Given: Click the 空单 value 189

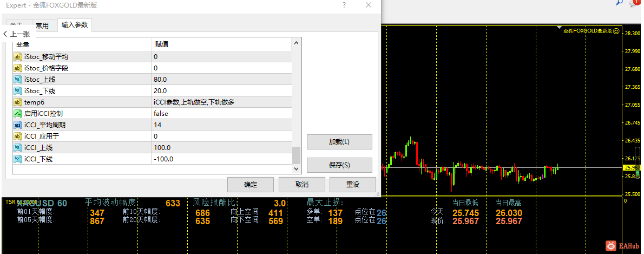Looking at the screenshot, I should (x=336, y=221).
